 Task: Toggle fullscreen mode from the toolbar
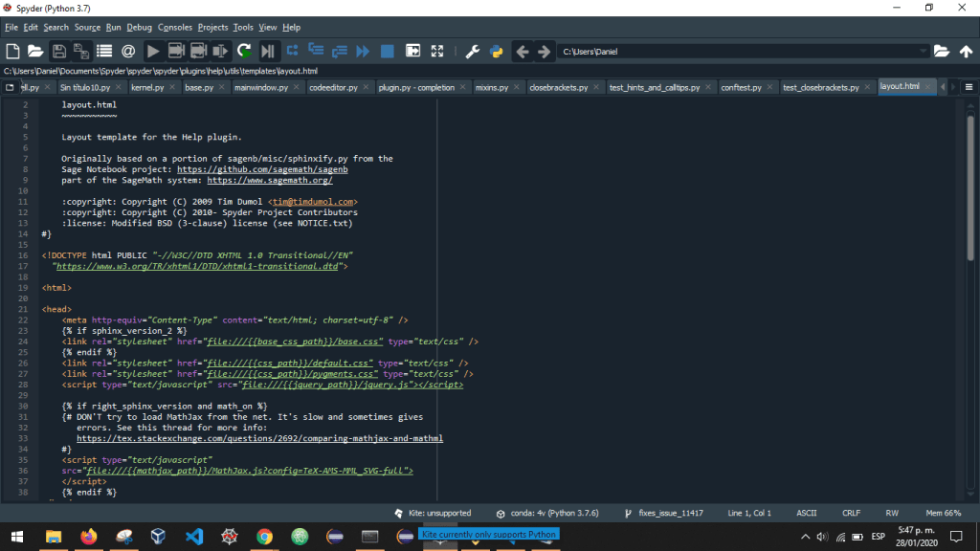[437, 51]
